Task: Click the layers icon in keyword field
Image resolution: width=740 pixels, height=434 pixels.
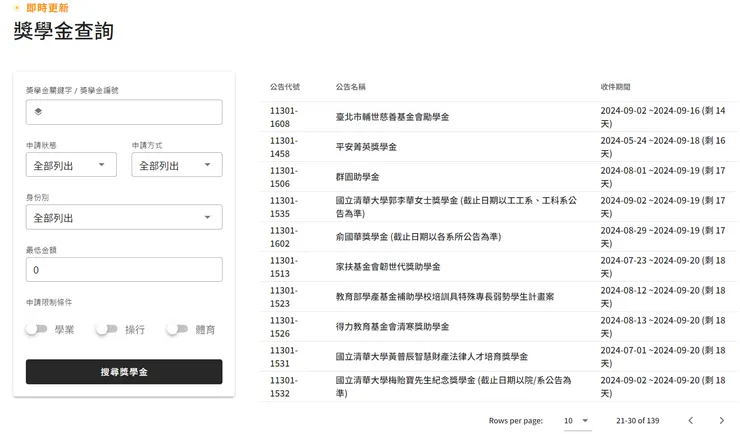Action: [x=38, y=112]
